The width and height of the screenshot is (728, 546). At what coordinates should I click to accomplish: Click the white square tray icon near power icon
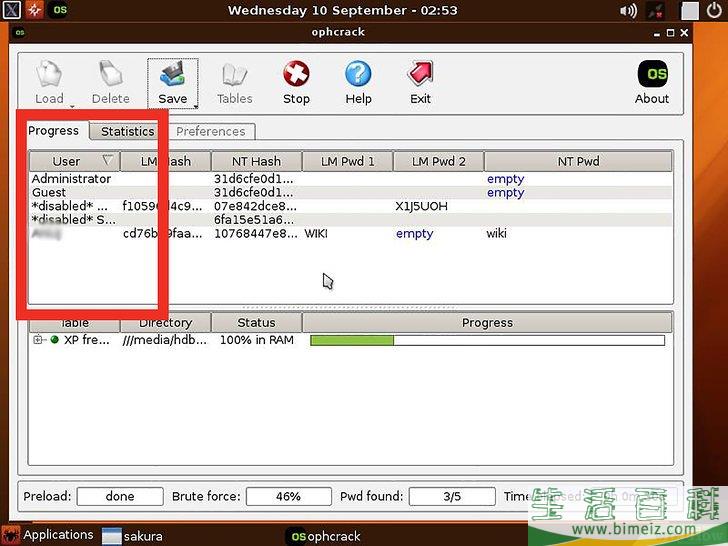690,11
